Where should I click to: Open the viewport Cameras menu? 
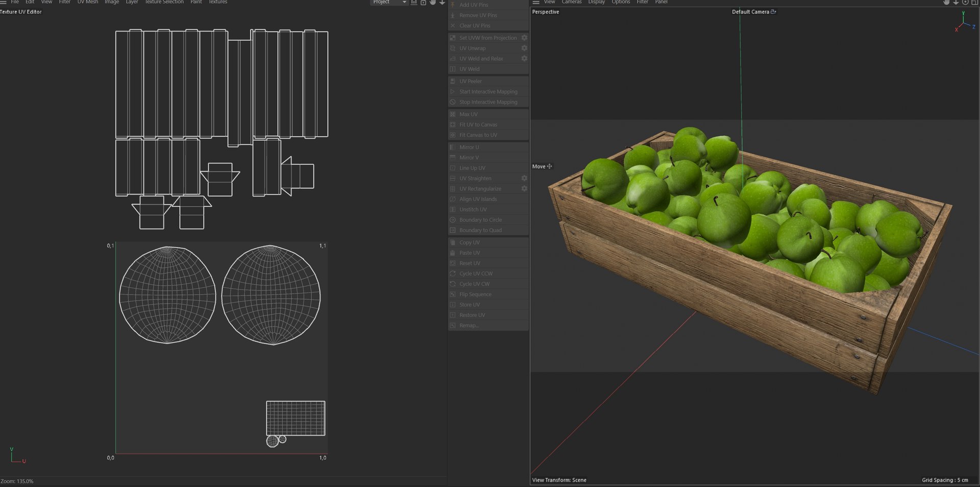[x=572, y=2]
